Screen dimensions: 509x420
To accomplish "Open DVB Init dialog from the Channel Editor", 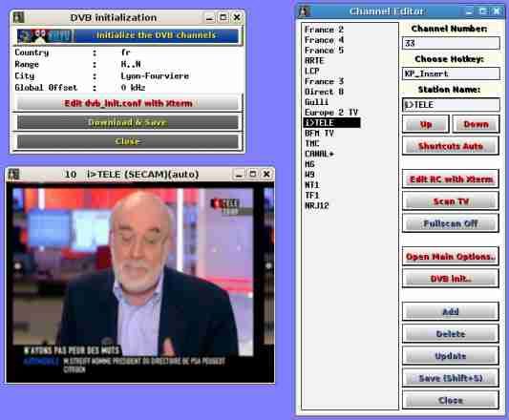I will [451, 279].
